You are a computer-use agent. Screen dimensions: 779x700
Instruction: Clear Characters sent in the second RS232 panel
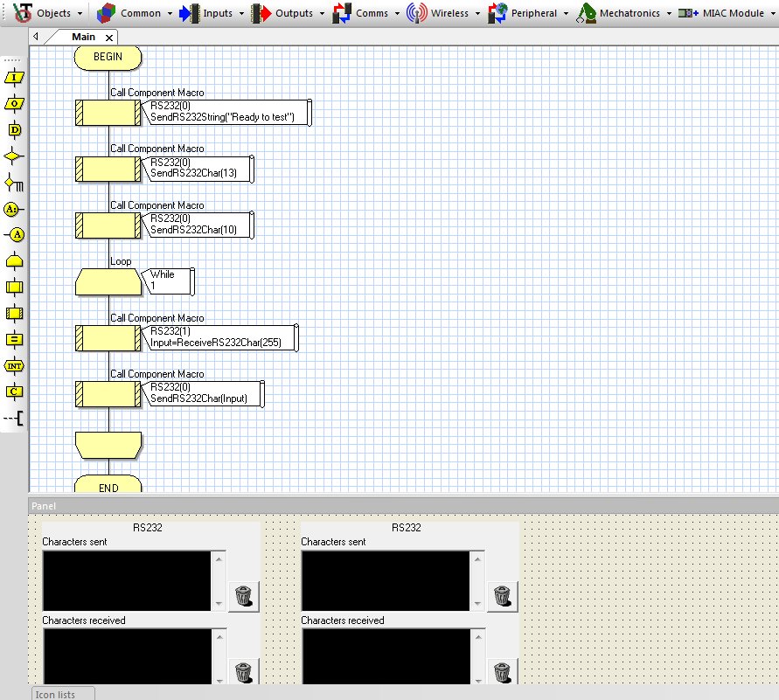click(x=502, y=596)
